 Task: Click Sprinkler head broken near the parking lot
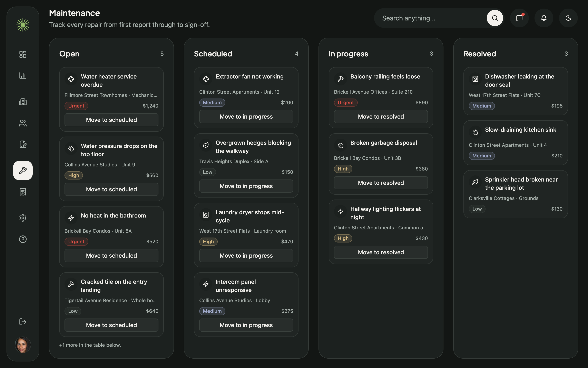[x=521, y=184]
